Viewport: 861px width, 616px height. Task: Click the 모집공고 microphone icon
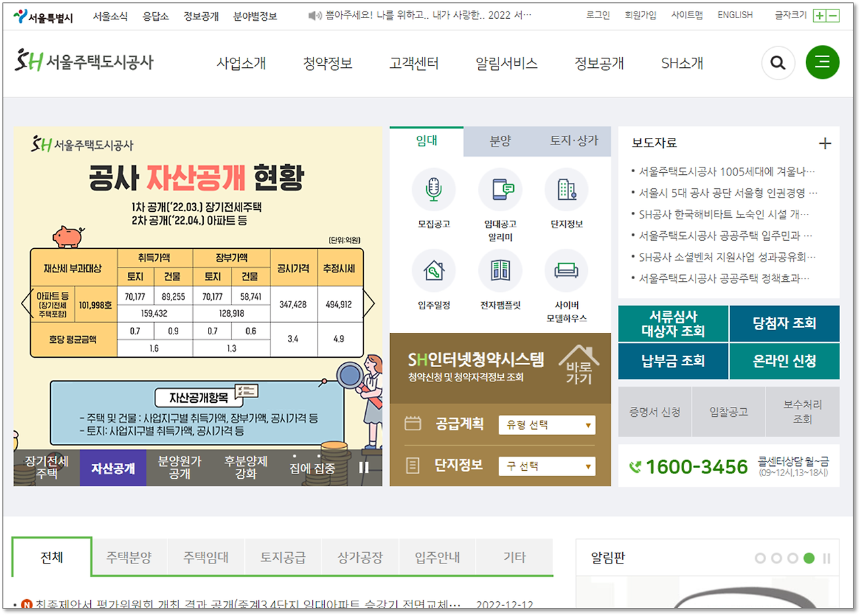tap(433, 190)
